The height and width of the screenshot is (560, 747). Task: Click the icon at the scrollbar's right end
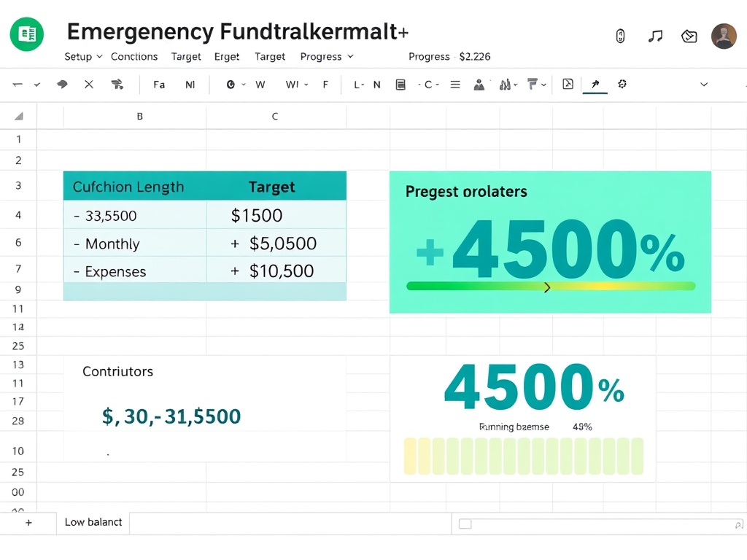(739, 525)
